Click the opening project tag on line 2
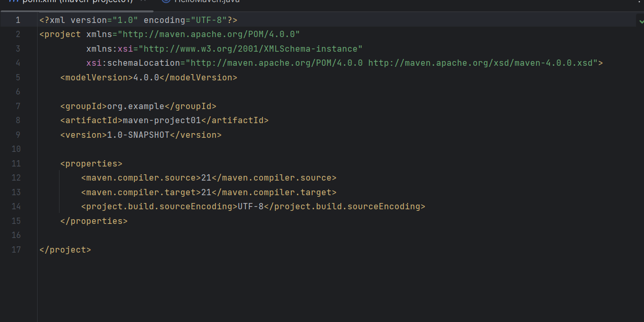Viewport: 644px width, 322px height. 61,34
